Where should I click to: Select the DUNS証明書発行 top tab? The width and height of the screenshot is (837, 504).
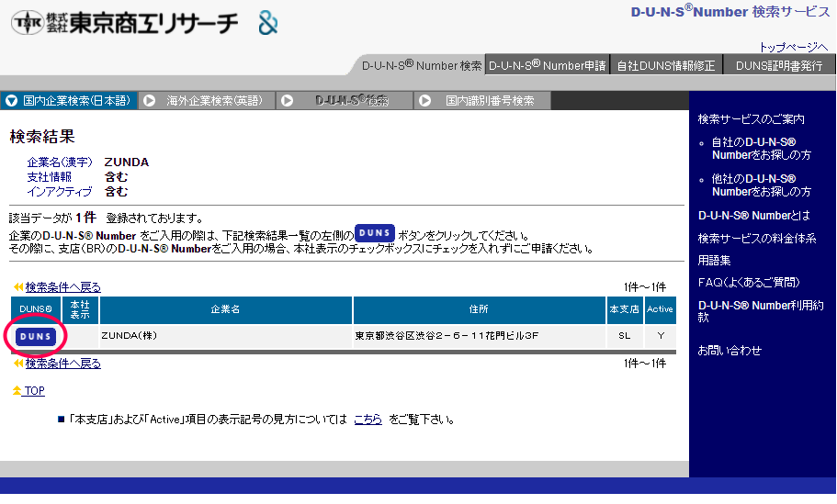point(779,65)
